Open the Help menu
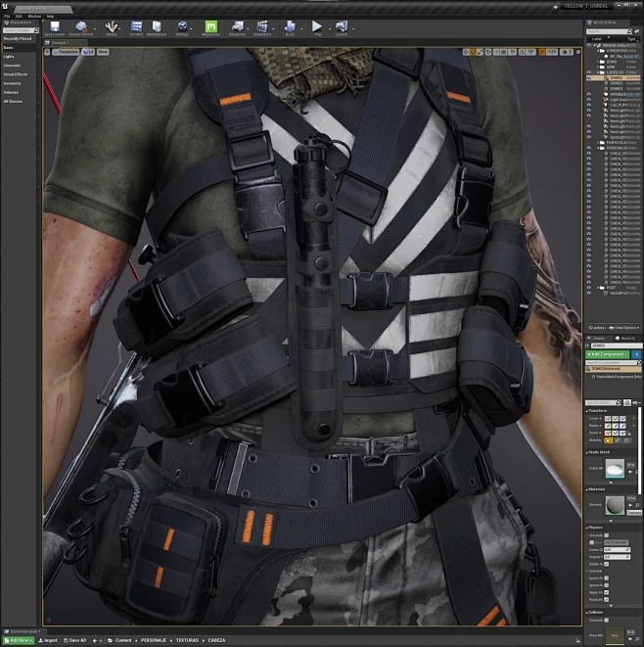This screenshot has height=647, width=644. [50, 16]
